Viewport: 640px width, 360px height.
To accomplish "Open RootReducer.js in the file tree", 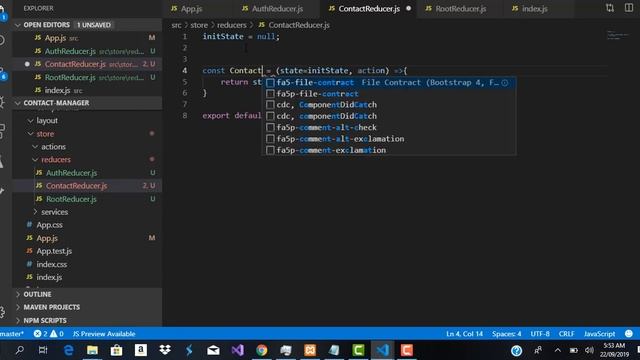I will [x=71, y=199].
